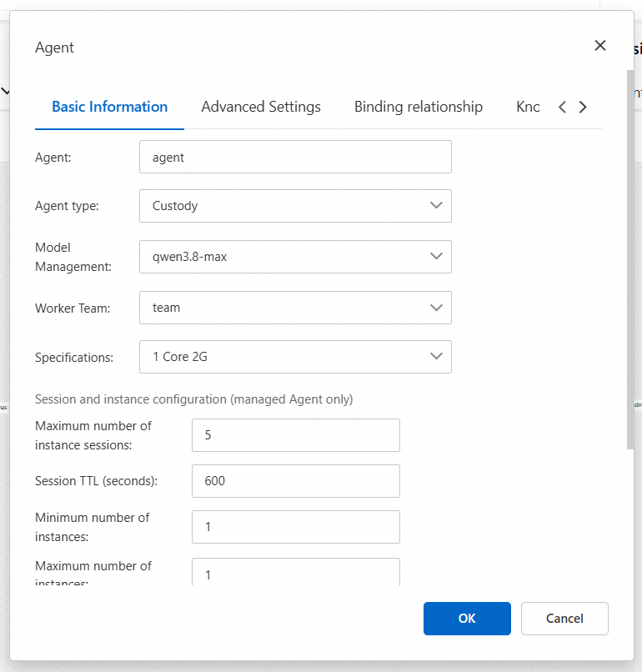Click the 'Agent type:' label
The image size is (642, 672).
point(67,206)
